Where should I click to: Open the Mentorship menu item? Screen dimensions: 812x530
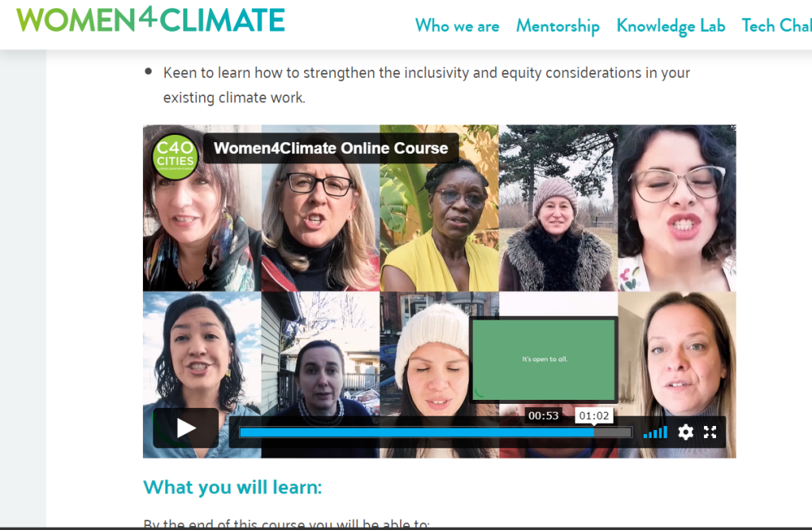(558, 26)
